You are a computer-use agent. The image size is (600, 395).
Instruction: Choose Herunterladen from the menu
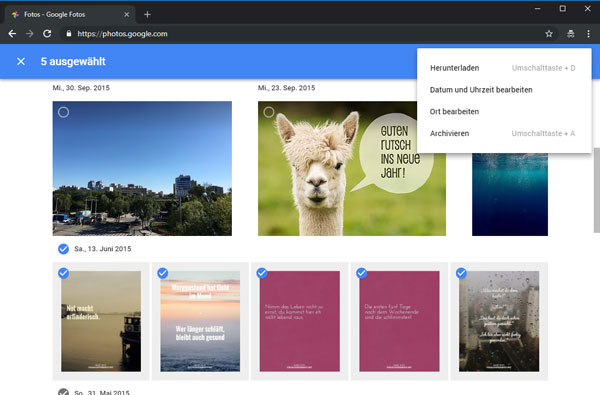pos(504,68)
